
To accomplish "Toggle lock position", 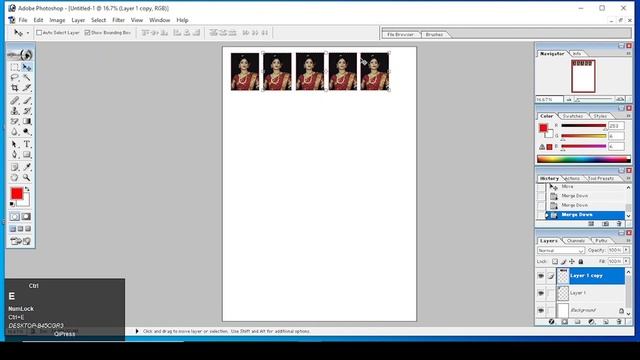I will pos(572,261).
